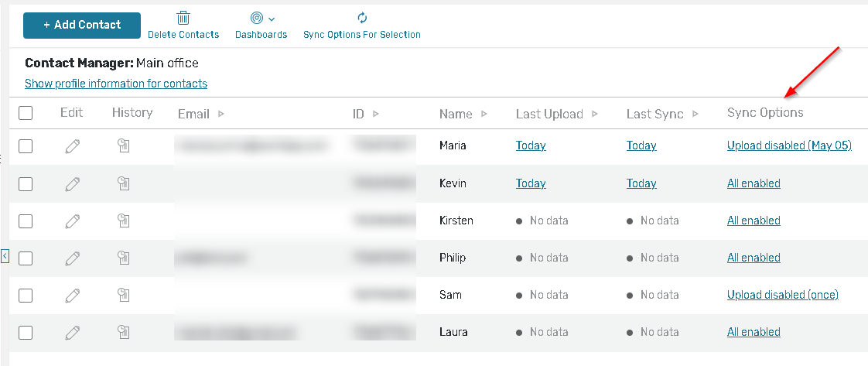The width and height of the screenshot is (868, 366).
Task: Click pencil edit icon for Kirsten
Action: coord(73,221)
